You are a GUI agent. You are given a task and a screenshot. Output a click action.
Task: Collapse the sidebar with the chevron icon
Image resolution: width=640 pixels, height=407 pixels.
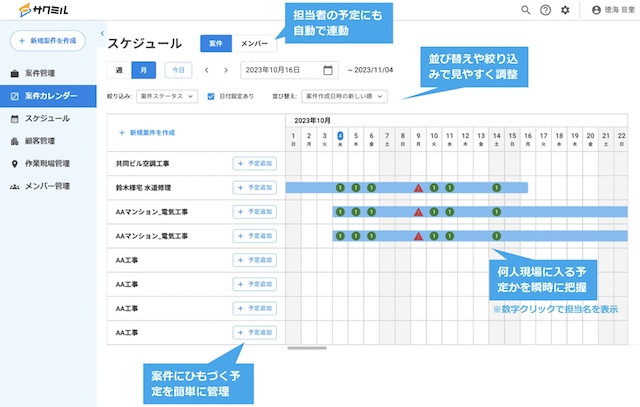(103, 34)
